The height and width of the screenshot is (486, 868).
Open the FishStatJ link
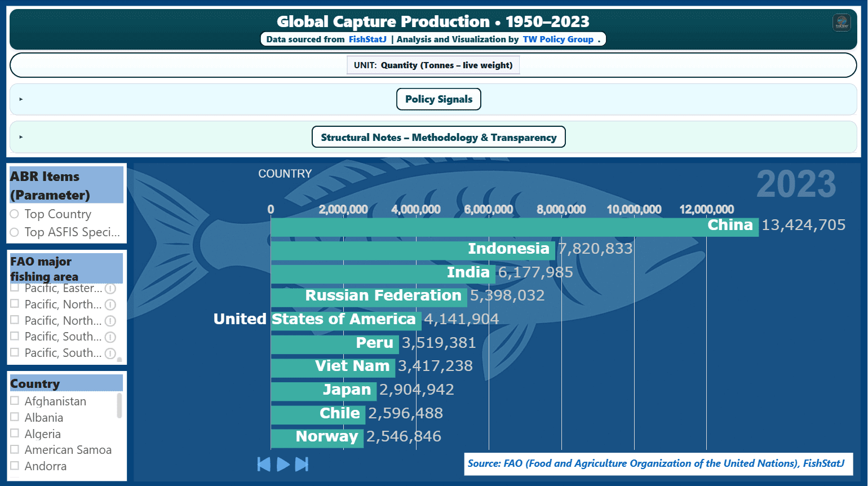coord(367,39)
